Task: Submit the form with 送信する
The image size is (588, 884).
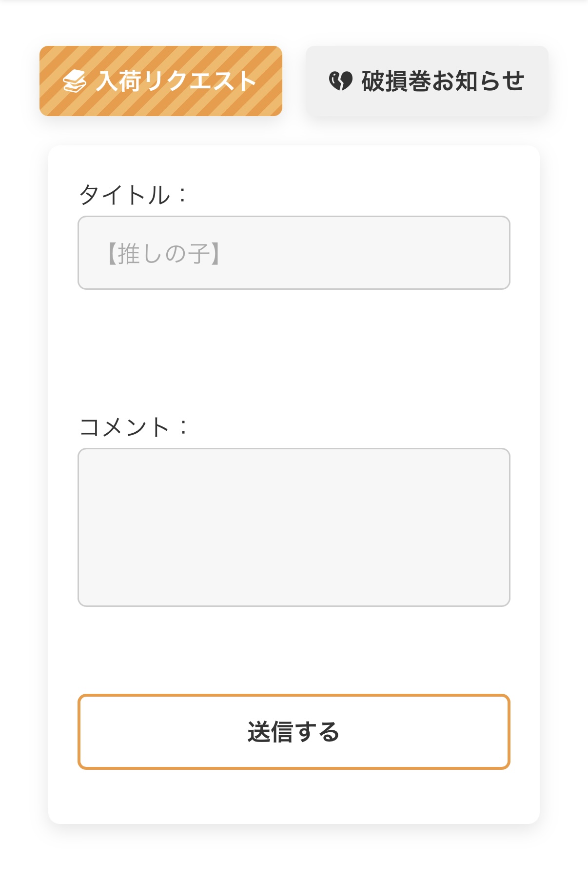Action: (294, 732)
